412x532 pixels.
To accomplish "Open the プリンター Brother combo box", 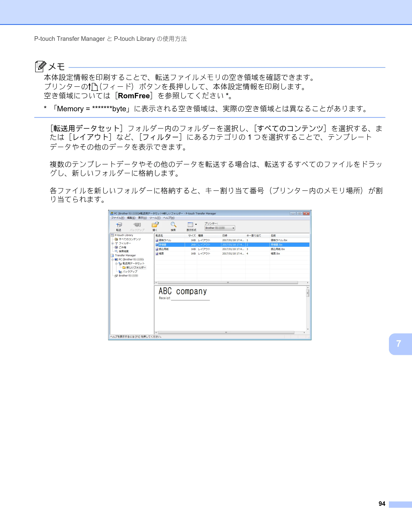I will pyautogui.click(x=220, y=228).
